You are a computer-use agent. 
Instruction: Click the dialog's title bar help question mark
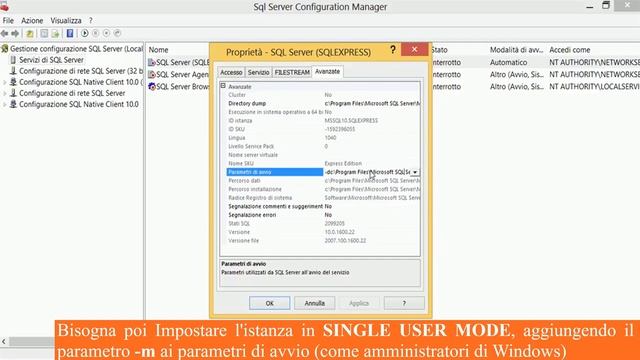point(393,50)
